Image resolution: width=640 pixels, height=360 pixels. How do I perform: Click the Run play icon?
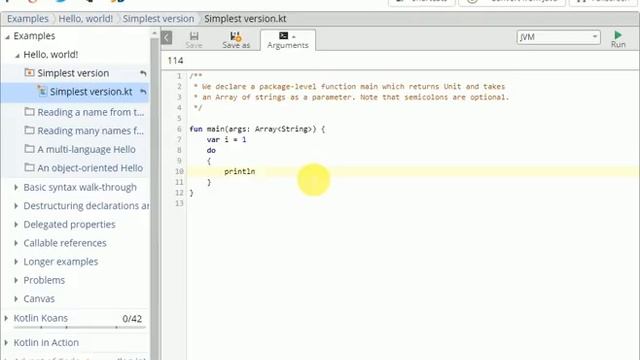click(x=618, y=35)
